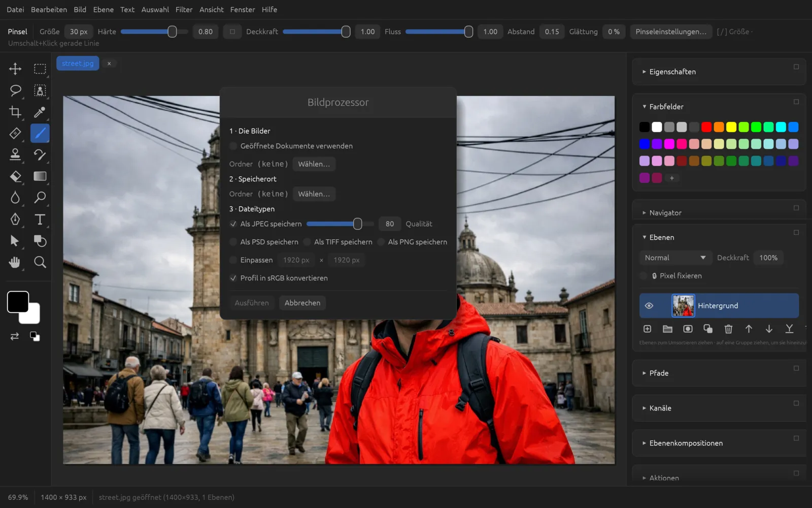The image size is (812, 508).
Task: Enable Als PSD speichern
Action: point(233,242)
